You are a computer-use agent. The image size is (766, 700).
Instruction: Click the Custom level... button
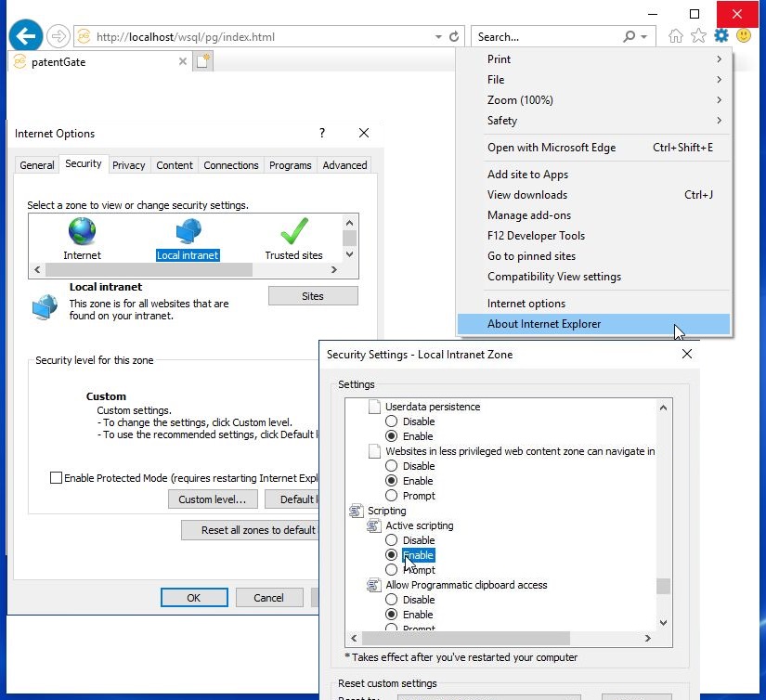(x=213, y=499)
